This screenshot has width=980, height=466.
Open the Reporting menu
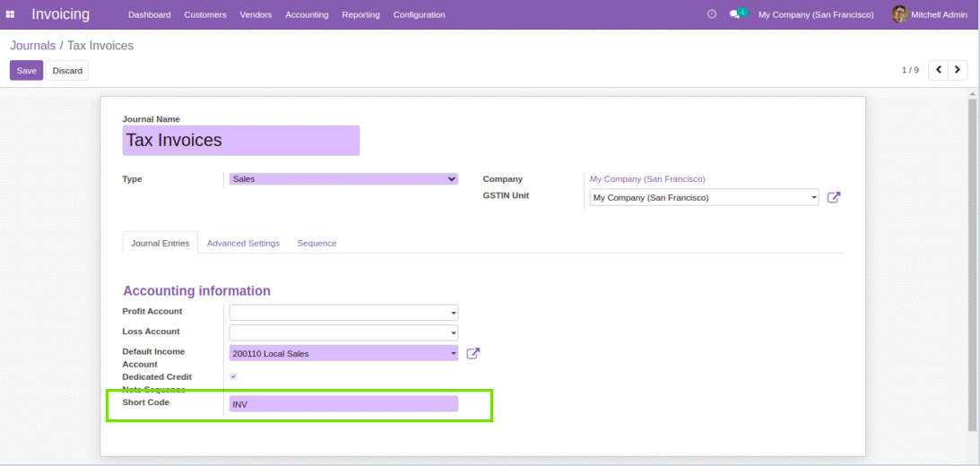(x=360, y=14)
